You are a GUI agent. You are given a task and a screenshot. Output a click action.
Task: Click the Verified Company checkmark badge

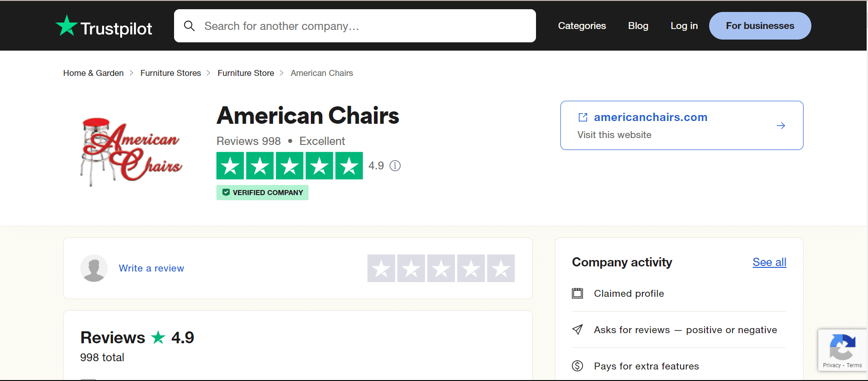point(226,192)
